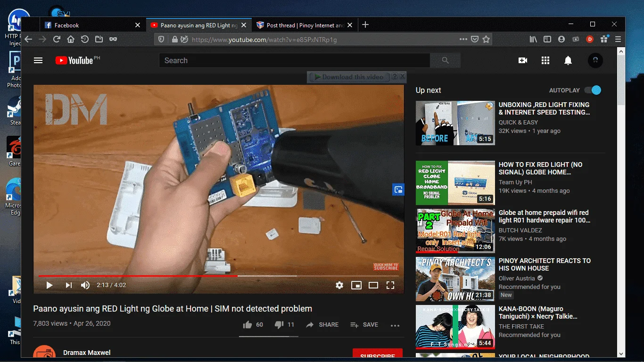
Task: Play the video with the play button
Action: coord(50,285)
